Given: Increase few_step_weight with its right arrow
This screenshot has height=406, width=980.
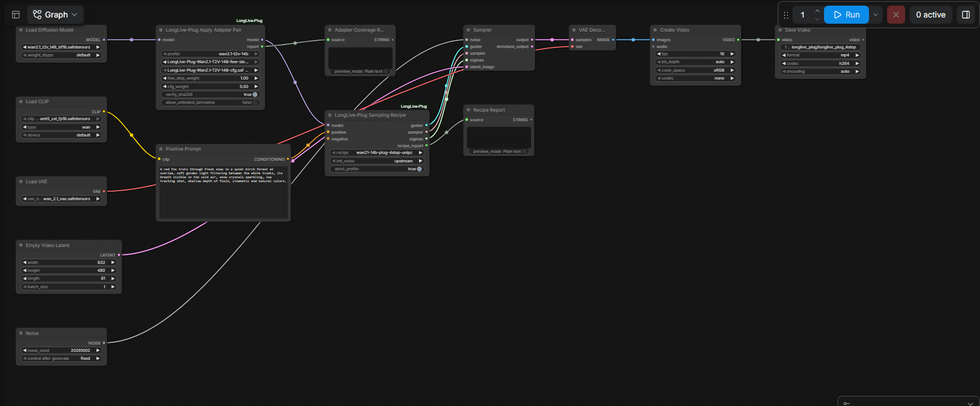Looking at the screenshot, I should pyautogui.click(x=256, y=78).
